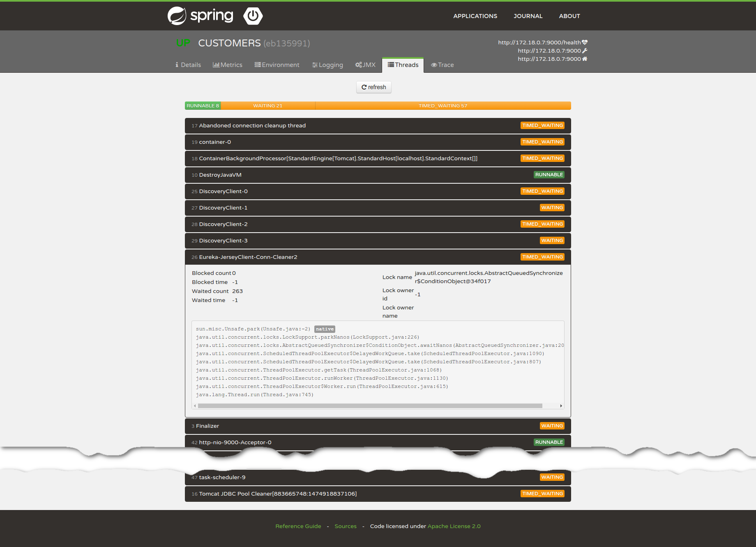Open the JMX tab with gears icon

pos(365,65)
